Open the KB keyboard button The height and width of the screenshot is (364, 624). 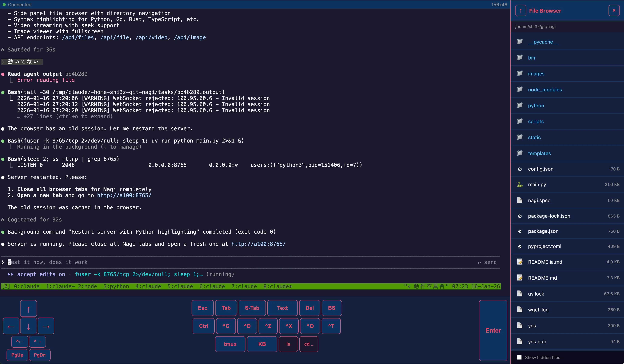tap(262, 344)
